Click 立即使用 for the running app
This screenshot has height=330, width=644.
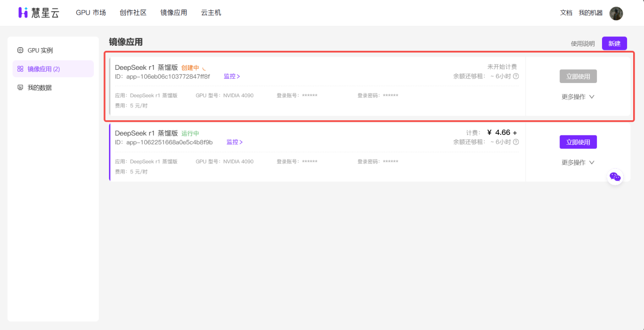tap(578, 142)
